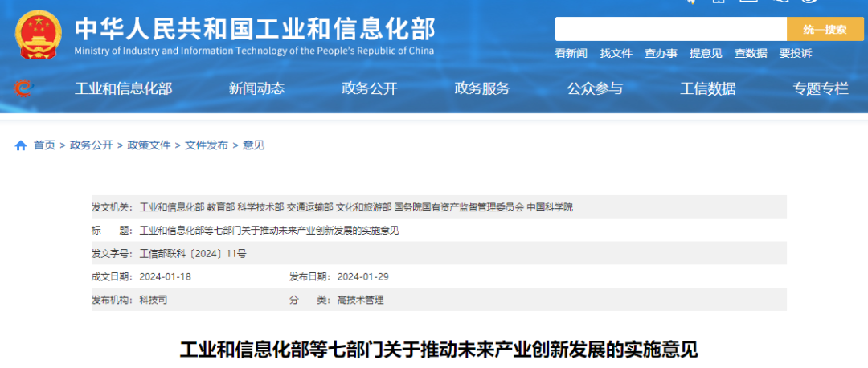Viewport: 868px width, 368px height.
Task: Click the 发文机关 issuing agencies row text
Action: click(x=356, y=207)
